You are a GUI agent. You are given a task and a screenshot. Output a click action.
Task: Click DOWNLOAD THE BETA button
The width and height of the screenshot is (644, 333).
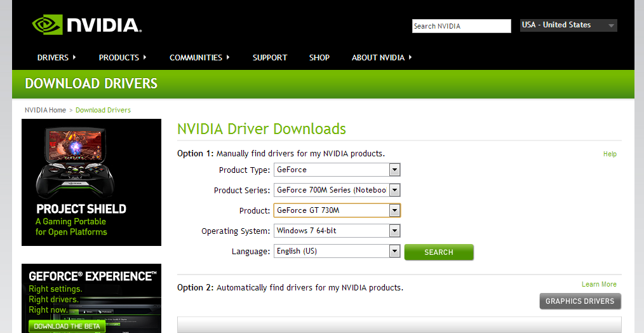point(67,327)
